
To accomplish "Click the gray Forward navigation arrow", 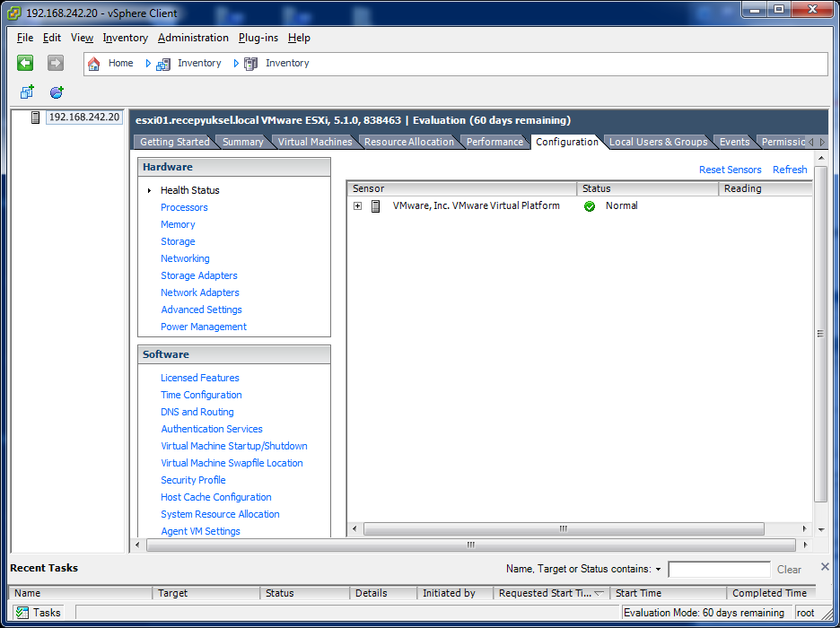I will [x=55, y=63].
